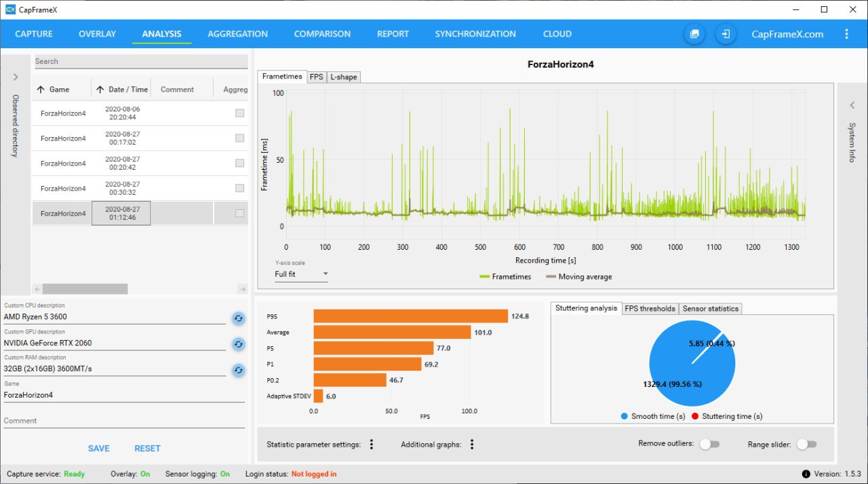Click the Stuttering time legend entry
Image resolution: width=868 pixels, height=484 pixels.
click(x=726, y=416)
